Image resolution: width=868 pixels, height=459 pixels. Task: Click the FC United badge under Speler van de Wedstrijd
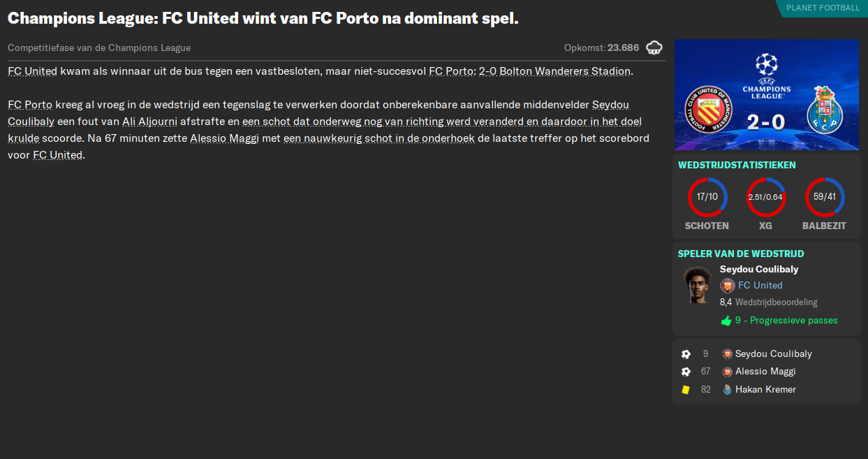pos(726,285)
